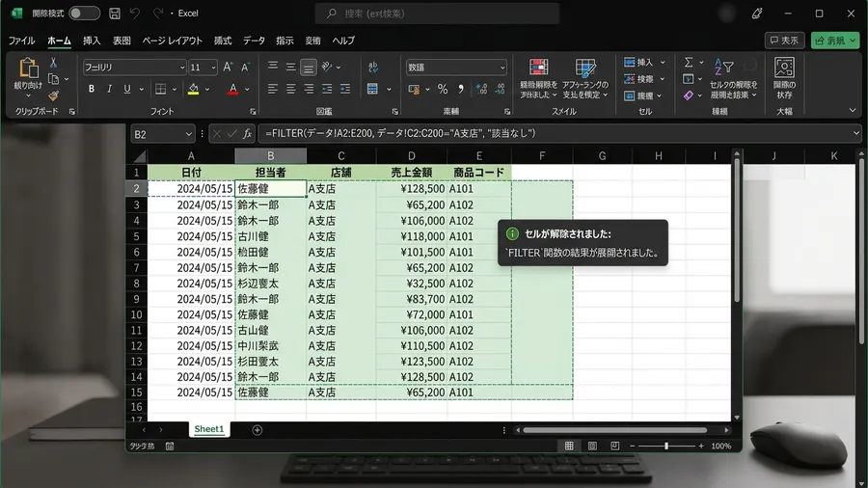Click the zoom out minus button
868x488 pixels.
click(x=632, y=446)
